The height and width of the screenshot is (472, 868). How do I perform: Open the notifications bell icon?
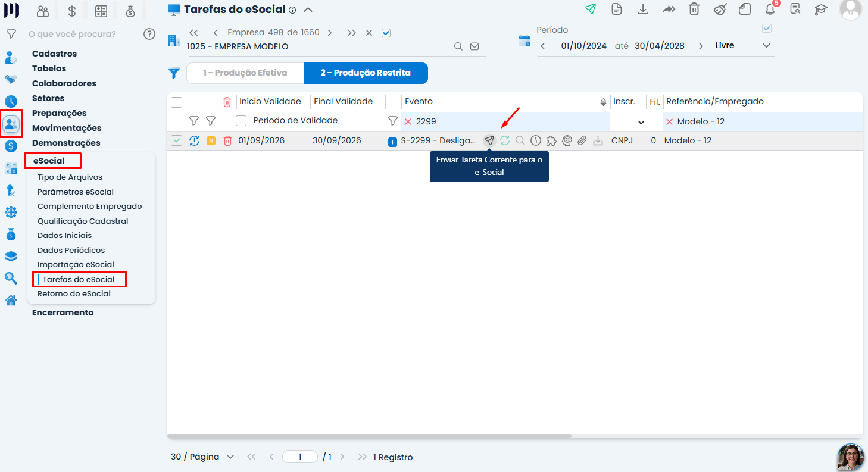(x=770, y=9)
